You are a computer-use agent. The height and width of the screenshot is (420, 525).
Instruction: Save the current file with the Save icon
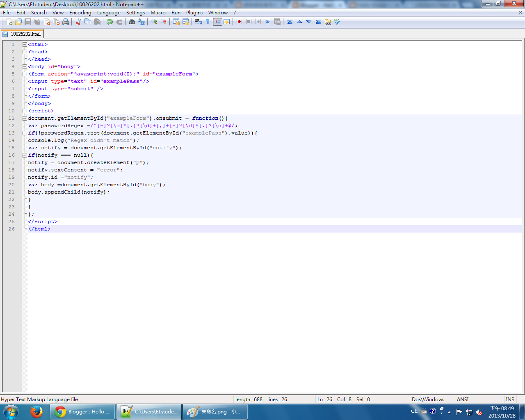pos(28,22)
